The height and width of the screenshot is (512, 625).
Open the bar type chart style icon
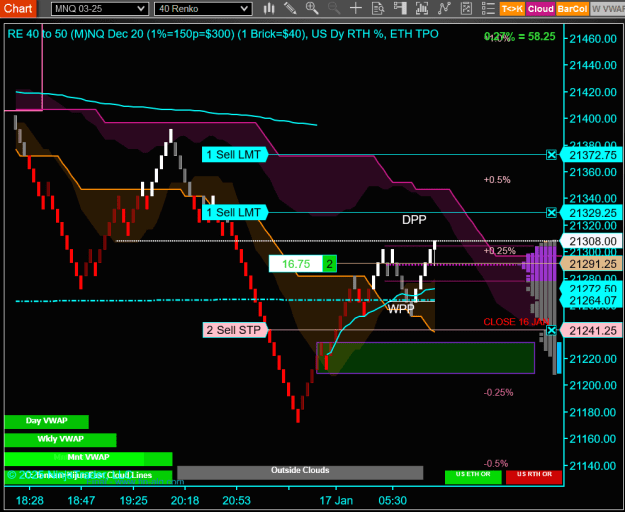coord(269,8)
